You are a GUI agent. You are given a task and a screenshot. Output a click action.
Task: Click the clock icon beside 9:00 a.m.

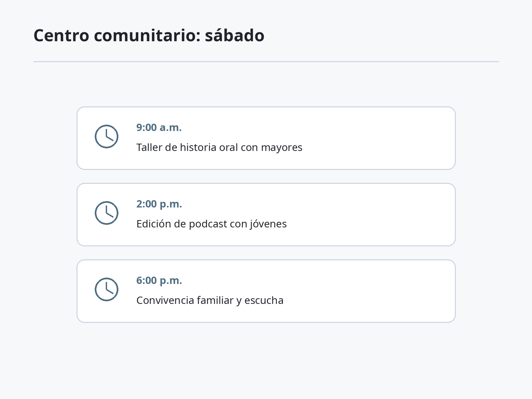click(x=106, y=136)
